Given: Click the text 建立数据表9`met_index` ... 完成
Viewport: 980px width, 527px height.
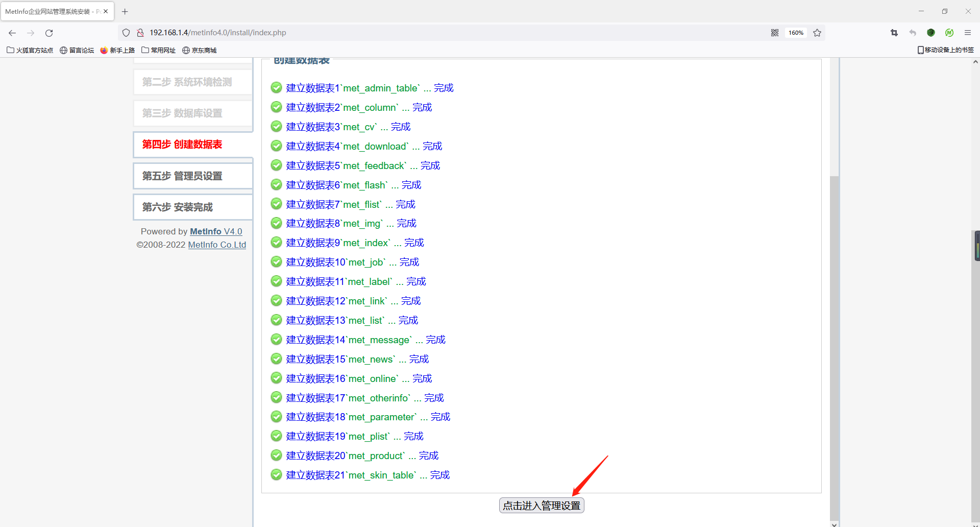Looking at the screenshot, I should (x=355, y=243).
